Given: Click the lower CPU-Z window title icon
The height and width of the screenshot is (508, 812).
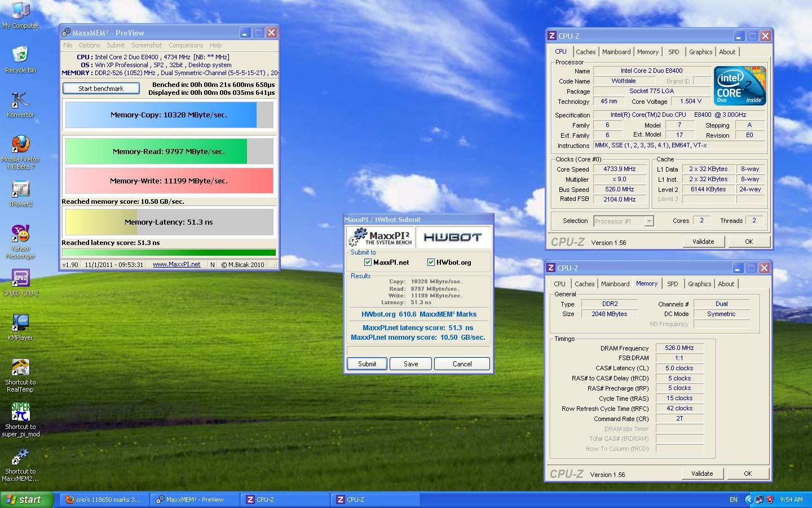Looking at the screenshot, I should (x=550, y=268).
